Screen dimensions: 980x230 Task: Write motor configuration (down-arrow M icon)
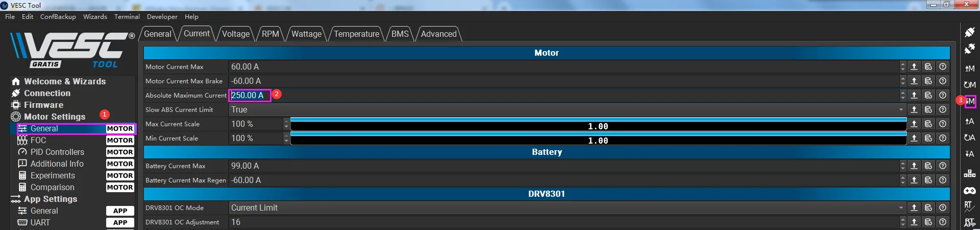pos(970,102)
